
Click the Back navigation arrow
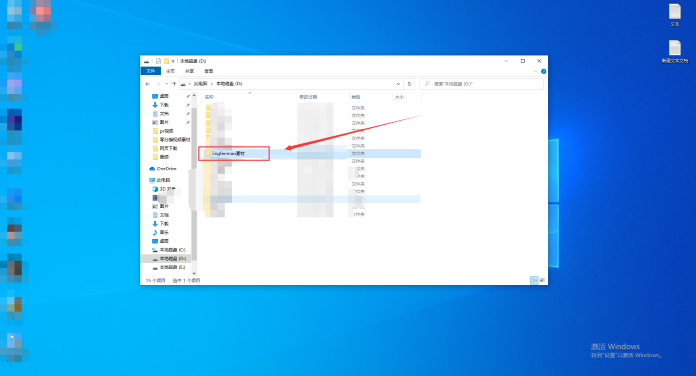tap(148, 84)
